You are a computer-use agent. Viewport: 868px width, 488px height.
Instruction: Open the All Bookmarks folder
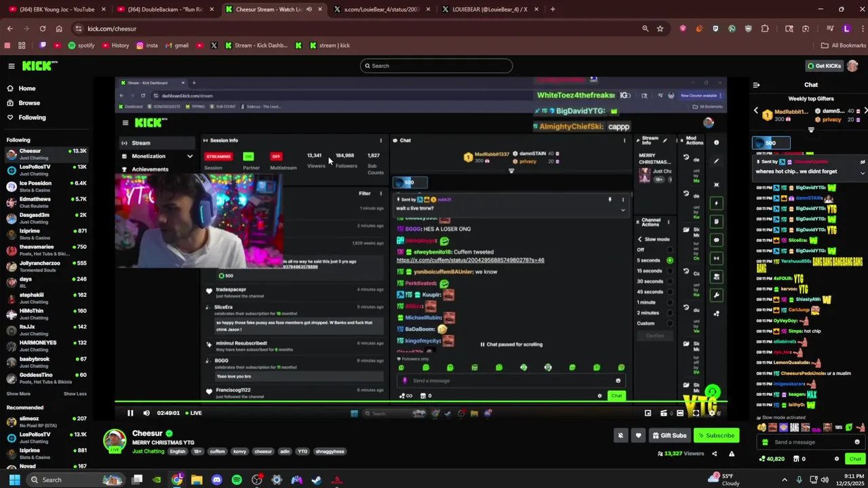[x=844, y=45]
